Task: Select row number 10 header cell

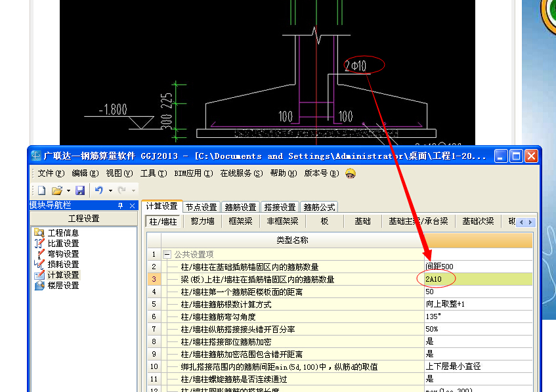Action: (154, 366)
